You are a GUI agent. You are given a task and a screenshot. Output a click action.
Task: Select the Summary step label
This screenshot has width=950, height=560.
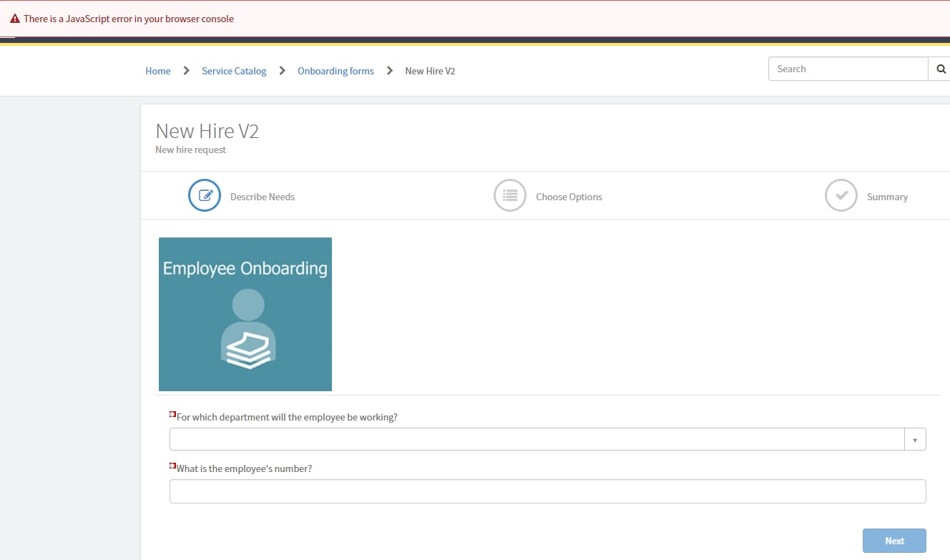coord(887,197)
